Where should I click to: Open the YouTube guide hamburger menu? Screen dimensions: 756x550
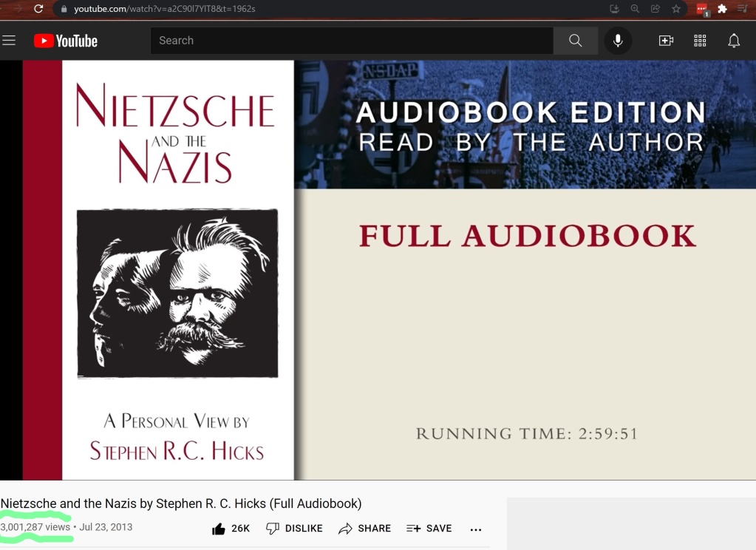9,41
